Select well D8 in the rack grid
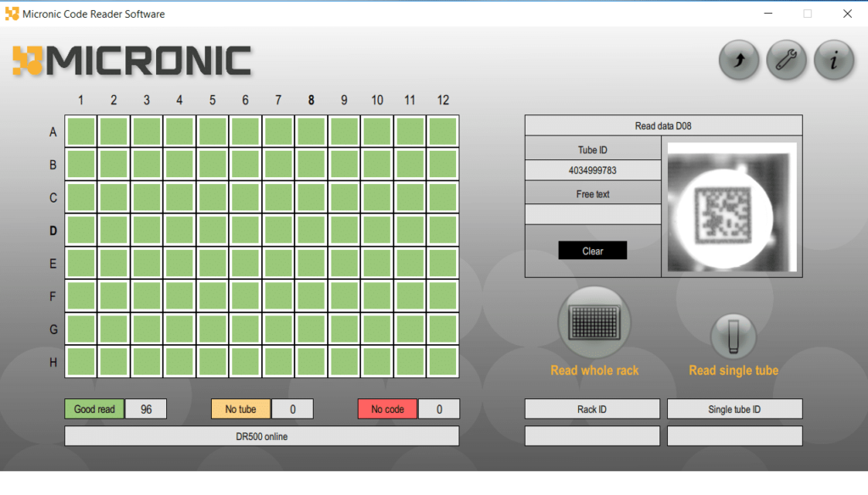 click(x=311, y=231)
